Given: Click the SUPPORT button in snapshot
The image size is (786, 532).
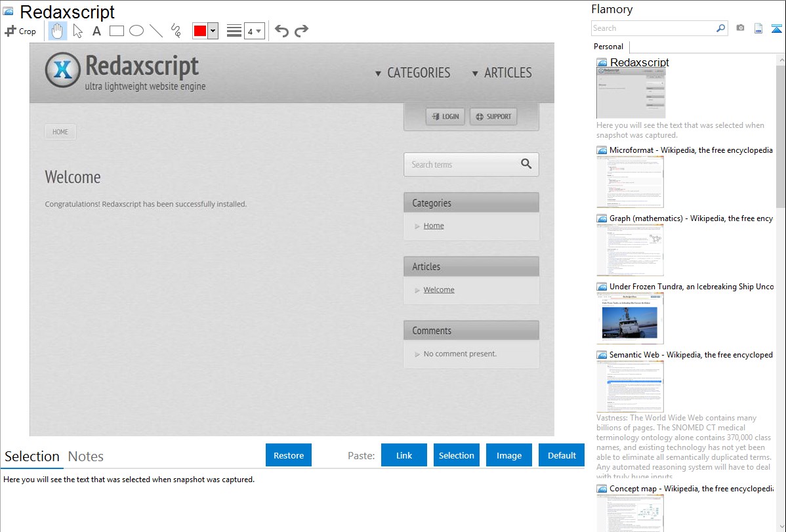Looking at the screenshot, I should pos(493,116).
